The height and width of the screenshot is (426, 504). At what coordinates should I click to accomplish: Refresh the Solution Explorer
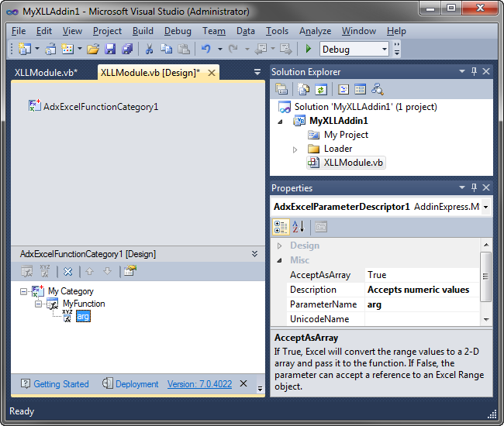coord(320,89)
